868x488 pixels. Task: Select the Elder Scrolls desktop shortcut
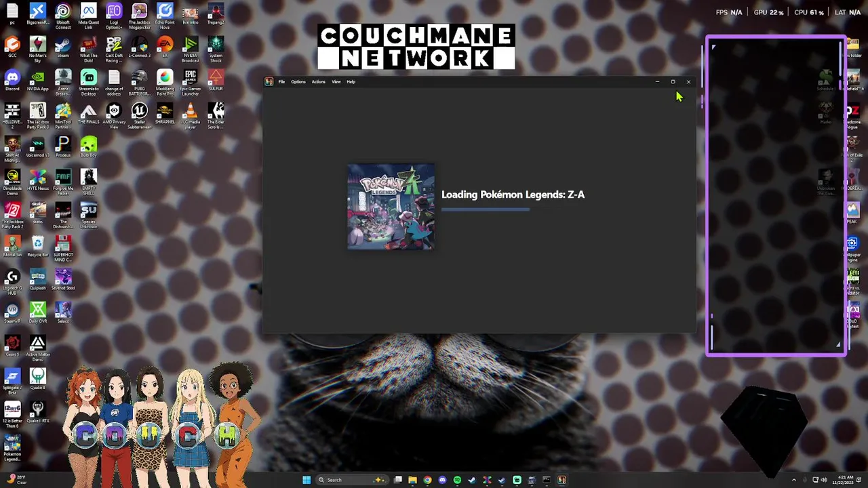tap(216, 115)
